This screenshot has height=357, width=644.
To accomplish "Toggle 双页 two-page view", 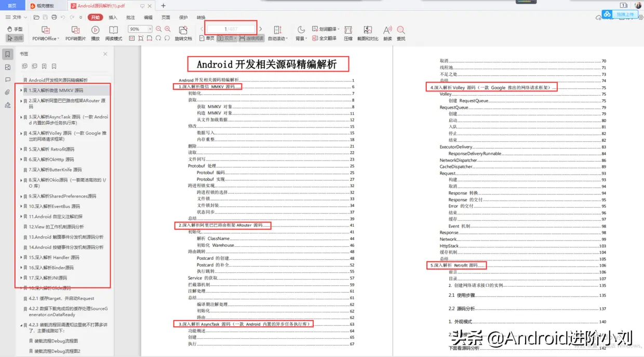I will click(x=226, y=38).
